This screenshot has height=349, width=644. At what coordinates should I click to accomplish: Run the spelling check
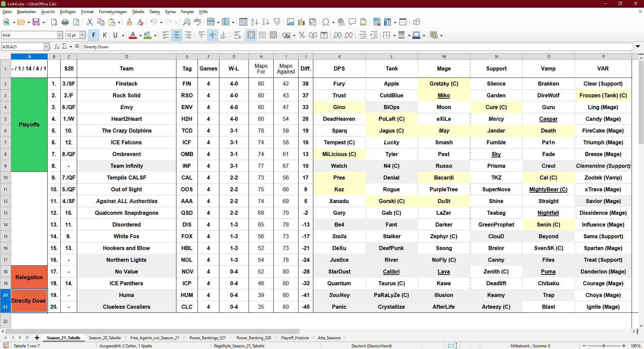198,22
